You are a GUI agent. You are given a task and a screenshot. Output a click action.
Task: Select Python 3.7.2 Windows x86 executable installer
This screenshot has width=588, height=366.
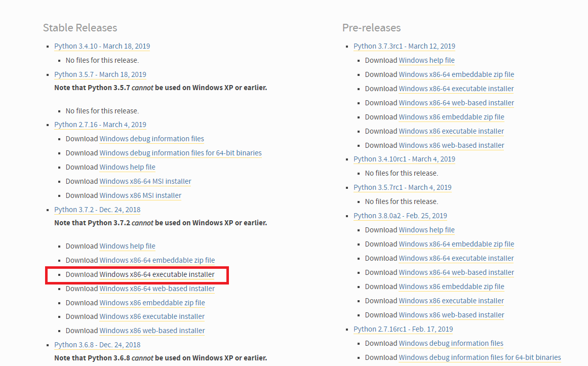tap(152, 316)
